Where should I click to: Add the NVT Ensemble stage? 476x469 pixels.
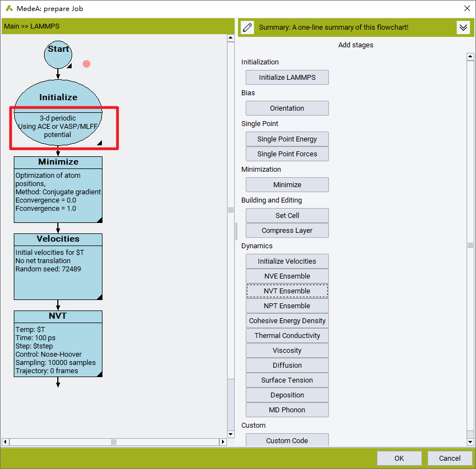click(287, 291)
